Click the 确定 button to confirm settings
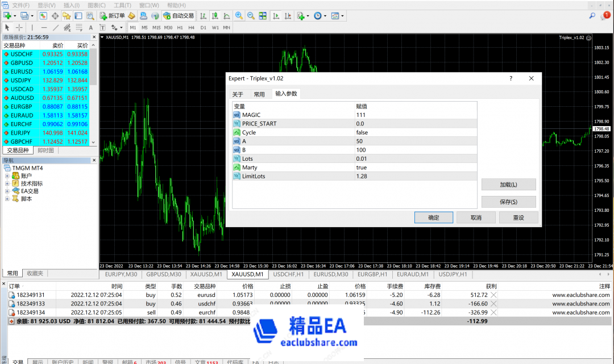Viewport: 614px width, 364px height. [434, 217]
